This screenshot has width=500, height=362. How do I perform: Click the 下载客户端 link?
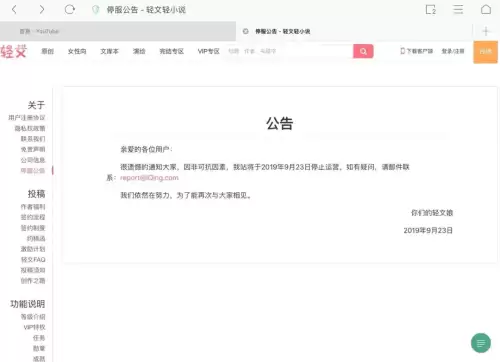416,51
